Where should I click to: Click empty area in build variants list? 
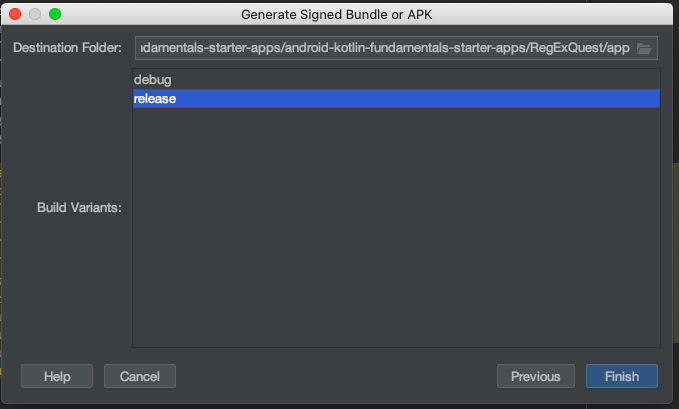coord(396,227)
